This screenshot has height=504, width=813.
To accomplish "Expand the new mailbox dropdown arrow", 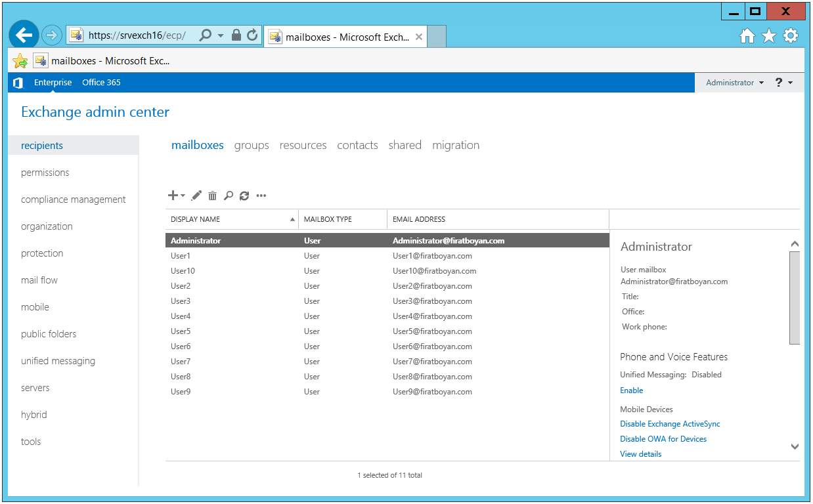I will 183,196.
